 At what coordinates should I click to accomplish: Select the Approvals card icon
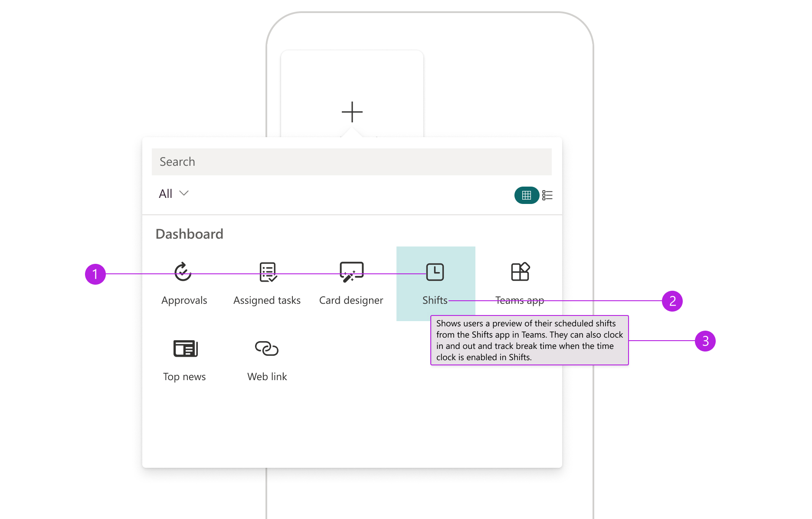(183, 272)
